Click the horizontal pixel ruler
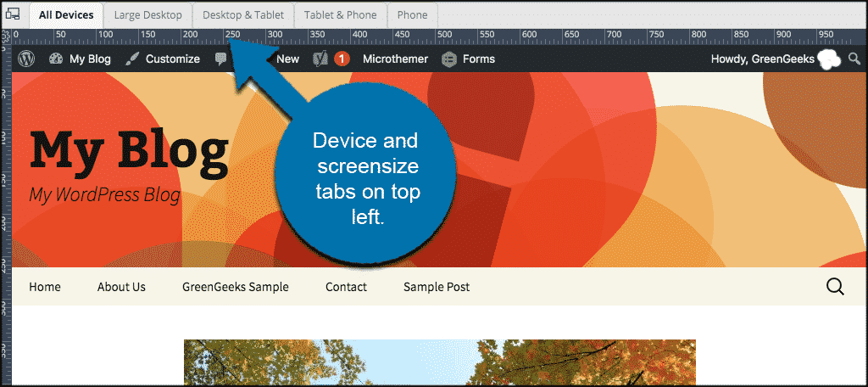Viewport: 868px width, 387px height. coord(440,37)
